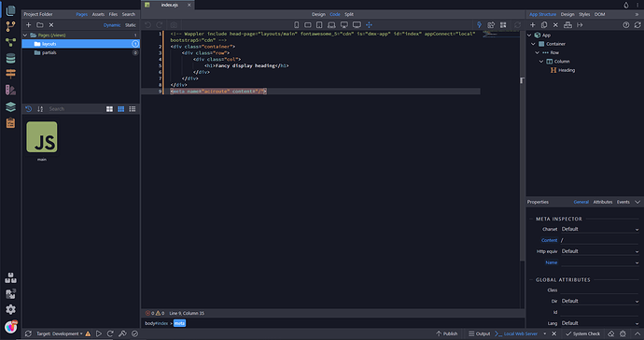The width and height of the screenshot is (644, 340).
Task: Switch to the Files tab
Action: tap(113, 14)
